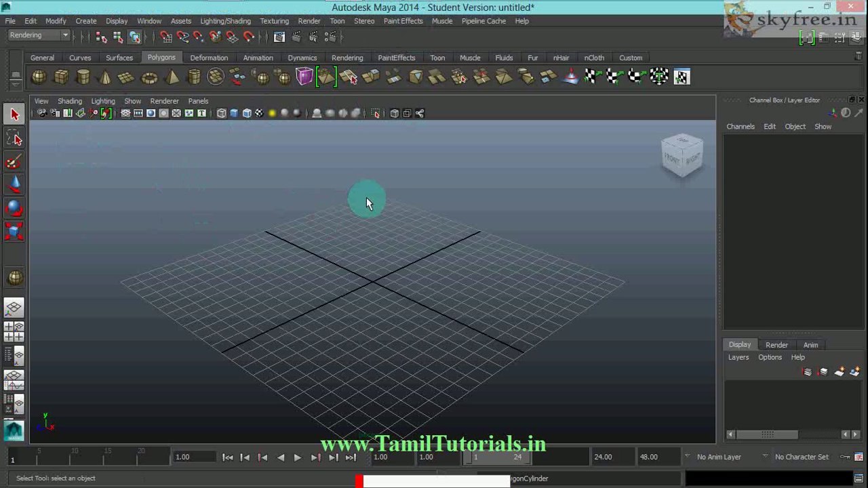Open the viewport Renderer menu
The image size is (868, 488).
165,101
